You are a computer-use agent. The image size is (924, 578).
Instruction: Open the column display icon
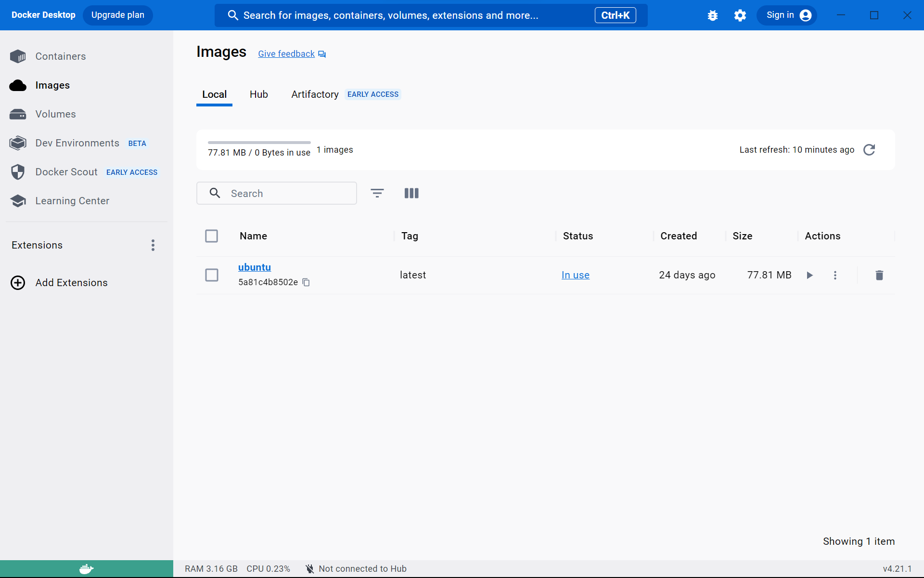click(x=411, y=193)
